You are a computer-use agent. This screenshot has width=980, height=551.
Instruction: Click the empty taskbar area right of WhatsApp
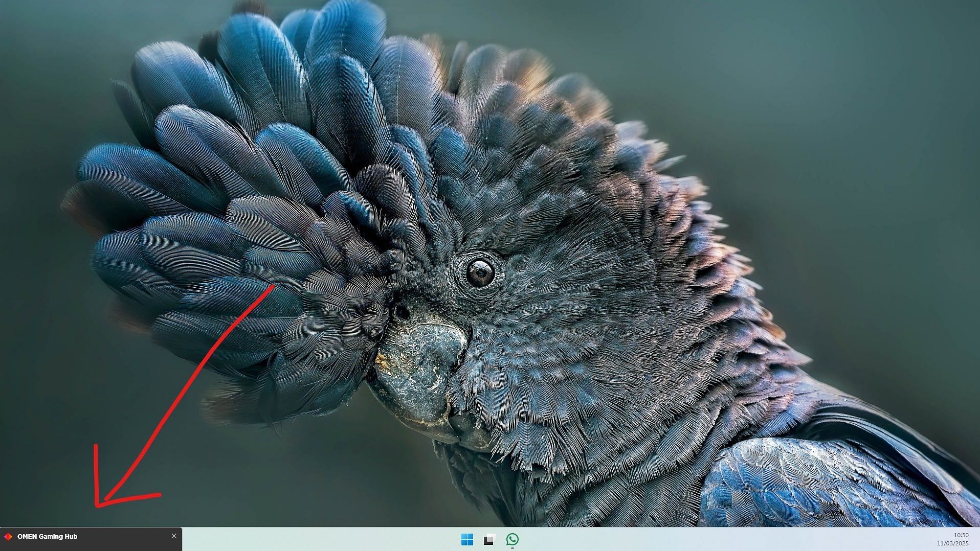[716, 539]
